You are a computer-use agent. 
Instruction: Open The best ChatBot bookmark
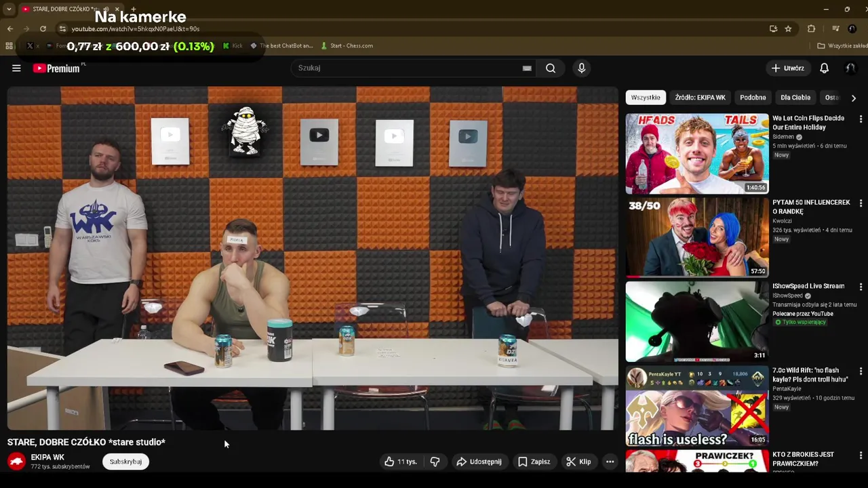click(281, 45)
